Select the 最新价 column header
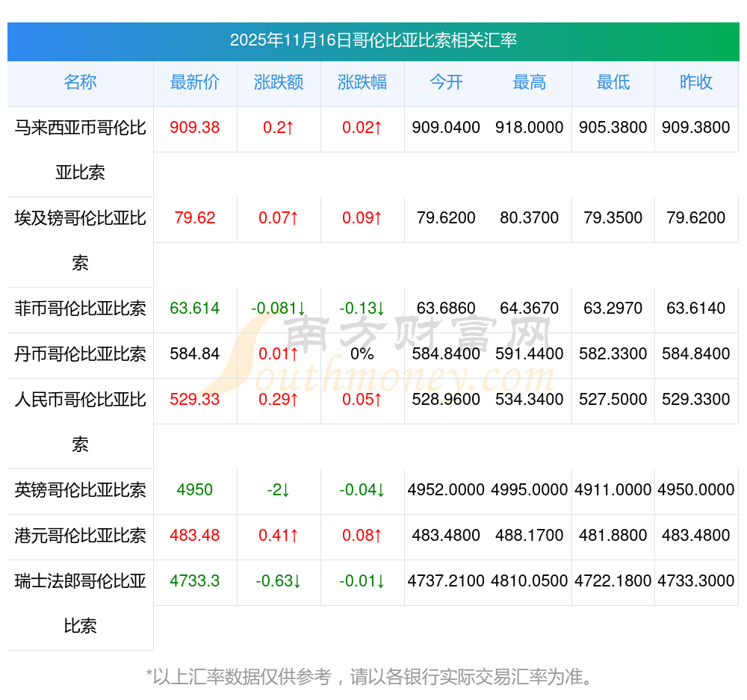The width and height of the screenshot is (747, 700). [x=195, y=83]
